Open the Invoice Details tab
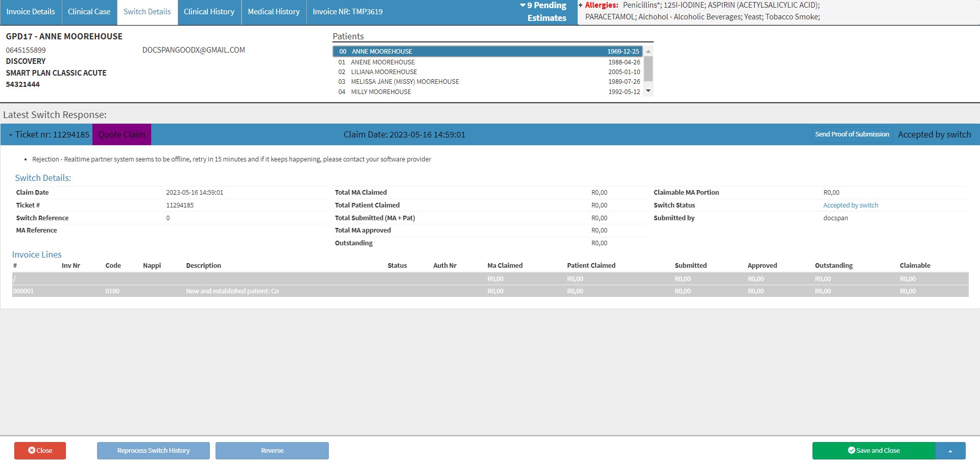Image resolution: width=980 pixels, height=463 pixels. 31,12
